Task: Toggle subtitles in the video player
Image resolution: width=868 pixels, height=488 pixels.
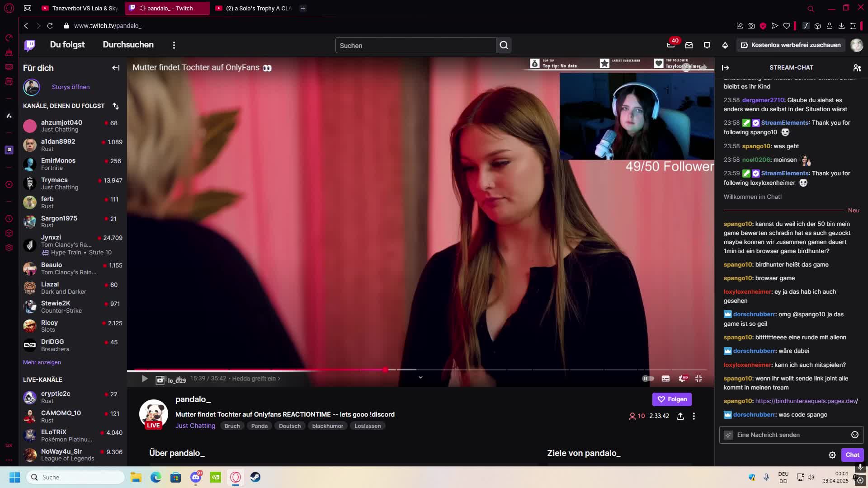Action: pos(665,379)
